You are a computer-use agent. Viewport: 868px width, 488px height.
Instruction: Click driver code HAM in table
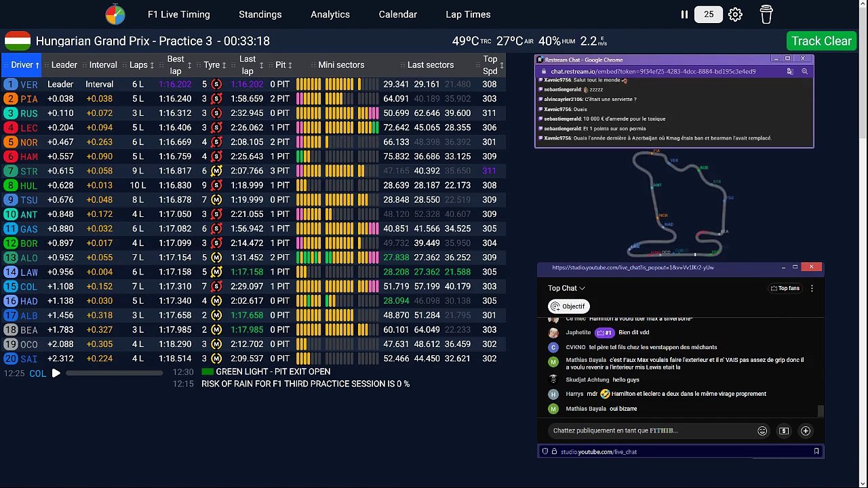29,157
